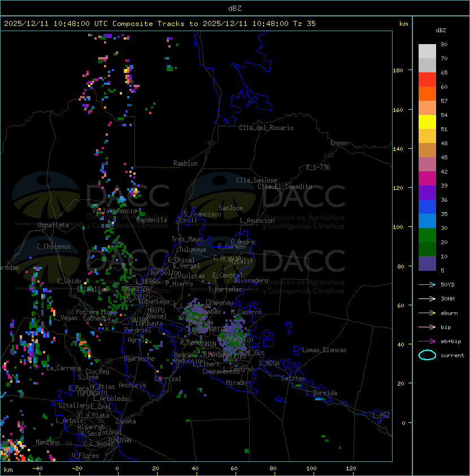Click the Potrerillos label
The height and width of the screenshot is (476, 470).
point(94,311)
